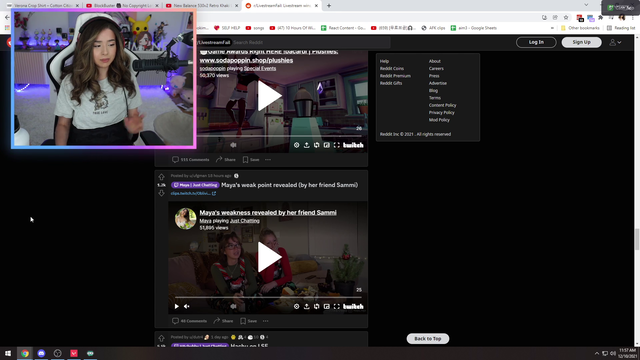Close the r/LivestreamFail tab
The height and width of the screenshot is (360, 640).
[x=316, y=6]
